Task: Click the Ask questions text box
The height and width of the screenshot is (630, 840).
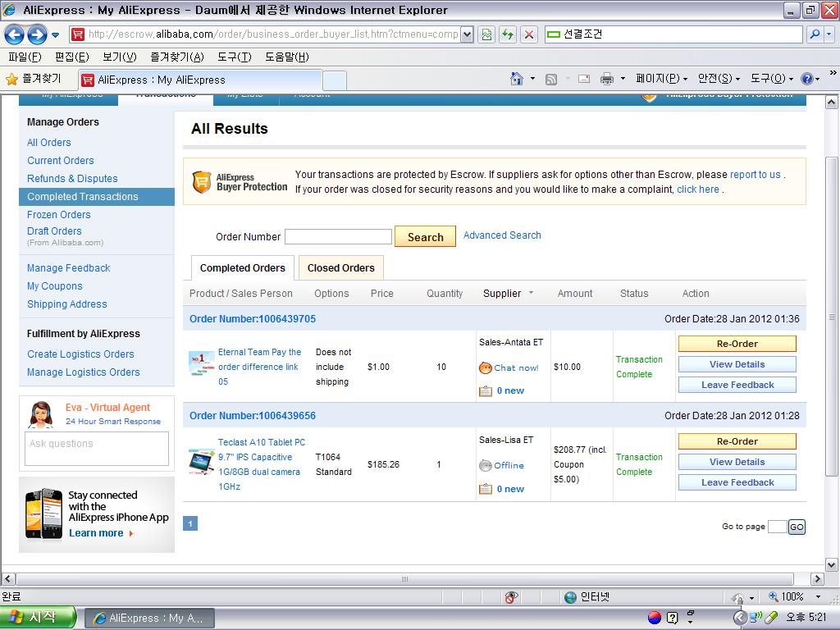Action: [97, 449]
